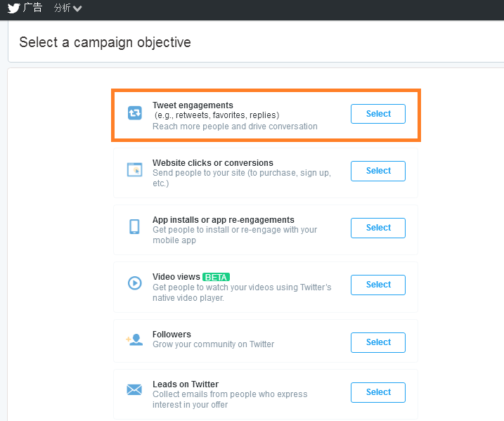The width and height of the screenshot is (504, 421).
Task: Select the App installs objective
Action: coord(378,228)
